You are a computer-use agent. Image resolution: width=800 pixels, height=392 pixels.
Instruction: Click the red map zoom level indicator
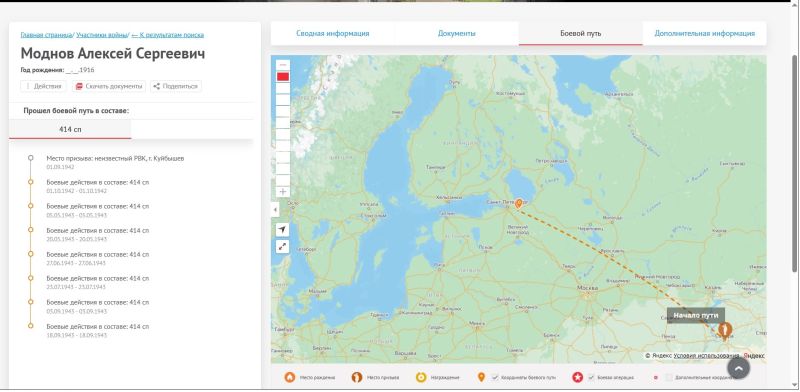coord(283,77)
